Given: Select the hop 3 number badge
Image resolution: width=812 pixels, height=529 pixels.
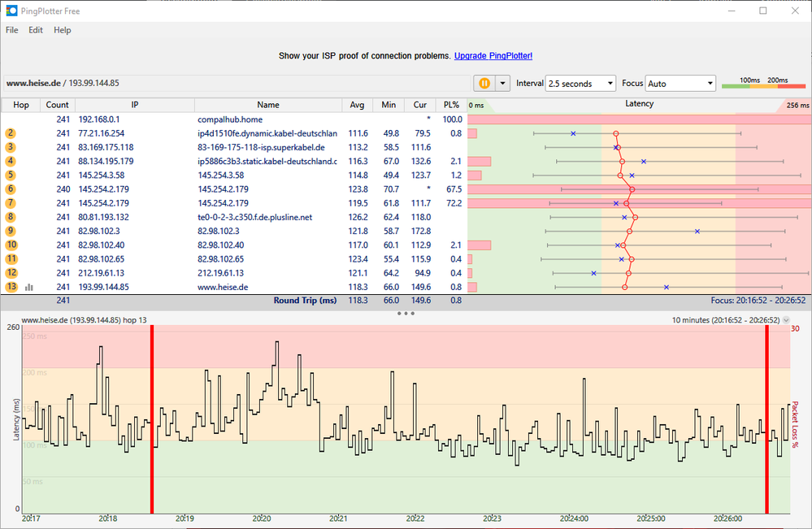Looking at the screenshot, I should 11,148.
